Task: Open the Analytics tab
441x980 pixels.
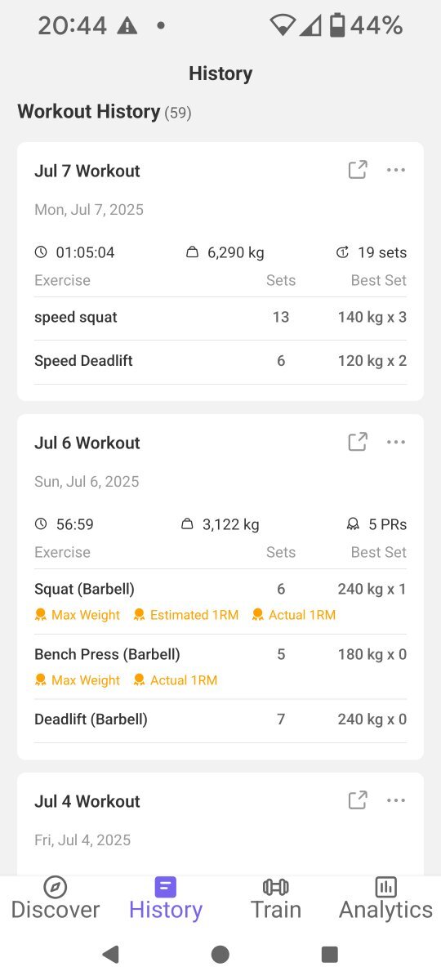Action: 385,898
